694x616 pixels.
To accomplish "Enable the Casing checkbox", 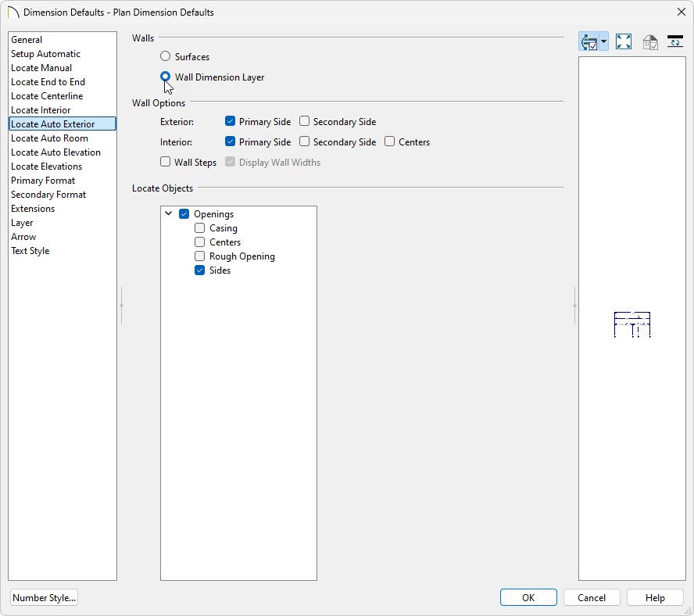I will 199,228.
